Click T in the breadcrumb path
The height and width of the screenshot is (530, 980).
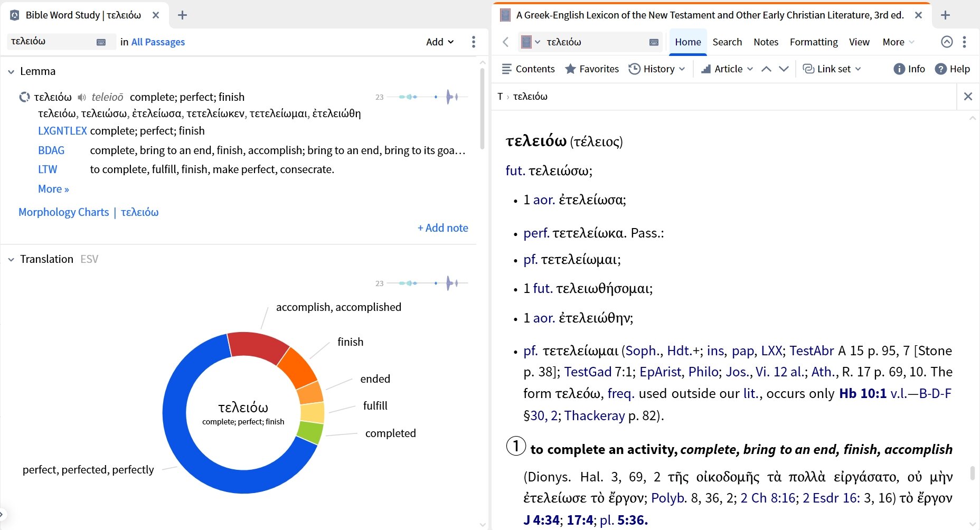click(500, 97)
